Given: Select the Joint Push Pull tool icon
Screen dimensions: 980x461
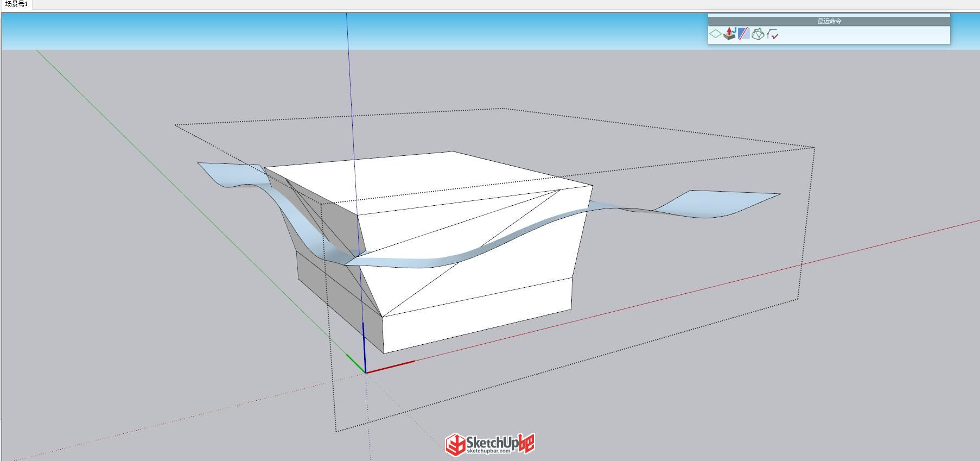Looking at the screenshot, I should (x=730, y=34).
